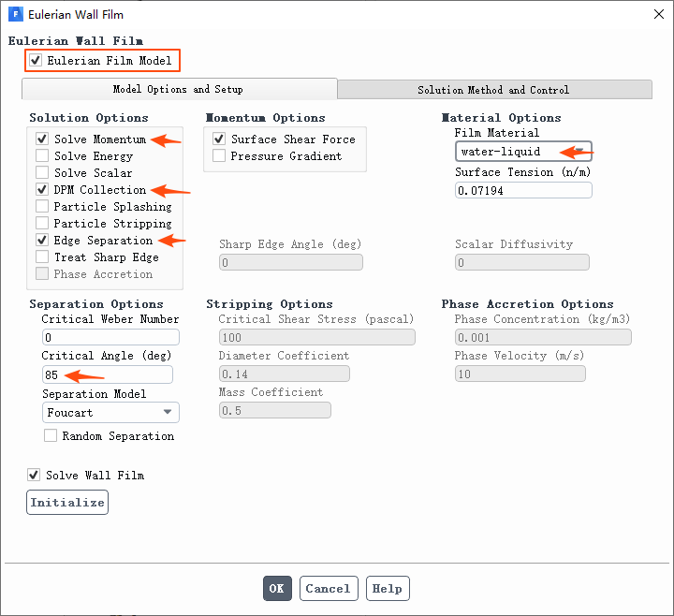Image resolution: width=674 pixels, height=616 pixels.
Task: Select the Model Options and Setup tab
Action: 178,90
